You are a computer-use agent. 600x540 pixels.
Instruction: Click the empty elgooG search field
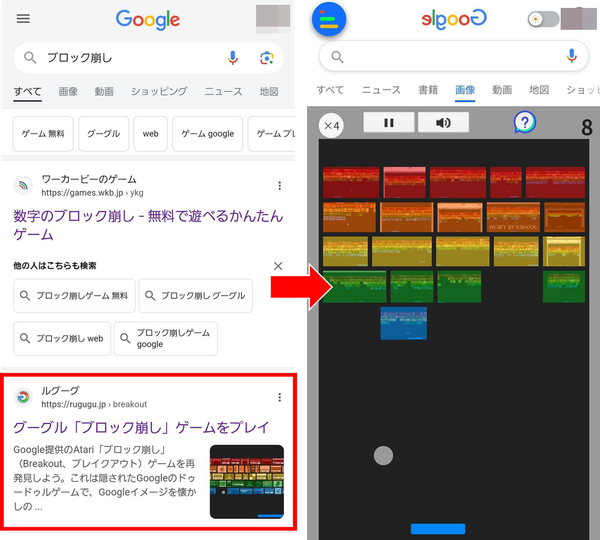coord(453,56)
